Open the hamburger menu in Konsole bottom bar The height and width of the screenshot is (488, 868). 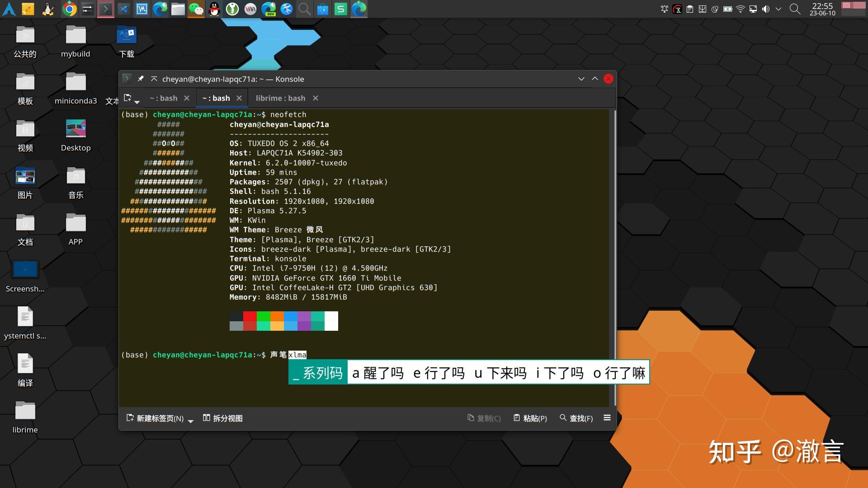(x=607, y=418)
